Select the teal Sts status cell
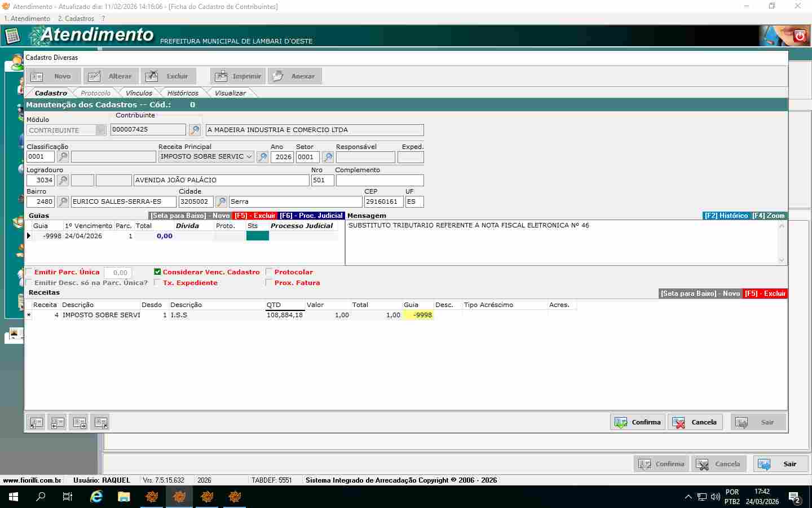The width and height of the screenshot is (812, 508). pyautogui.click(x=257, y=236)
